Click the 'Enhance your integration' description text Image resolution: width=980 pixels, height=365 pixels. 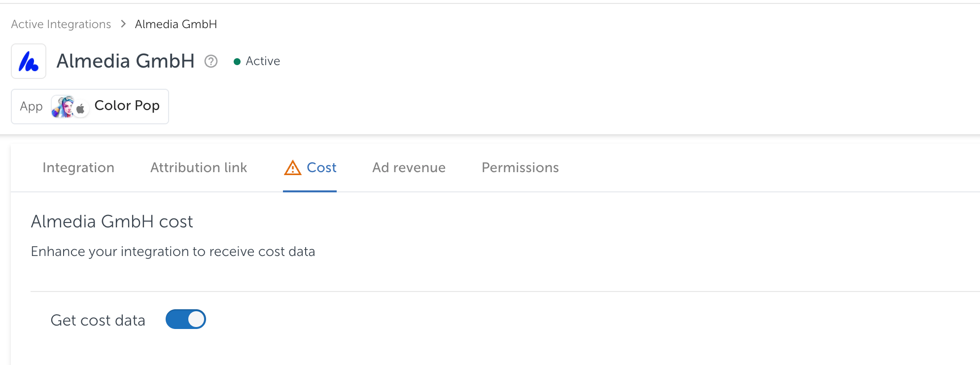tap(173, 252)
